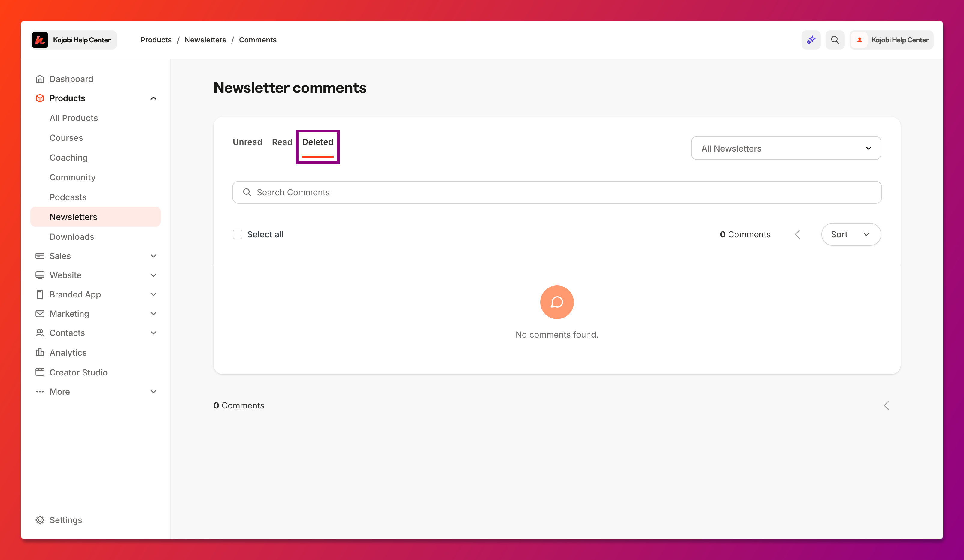Click Kajabi Help Center site button

pyautogui.click(x=74, y=40)
